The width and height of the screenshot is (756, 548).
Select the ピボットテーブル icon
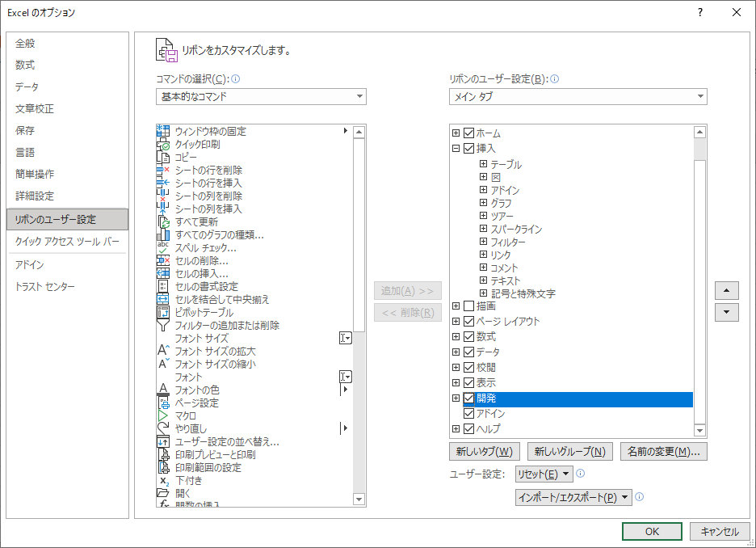tap(163, 312)
